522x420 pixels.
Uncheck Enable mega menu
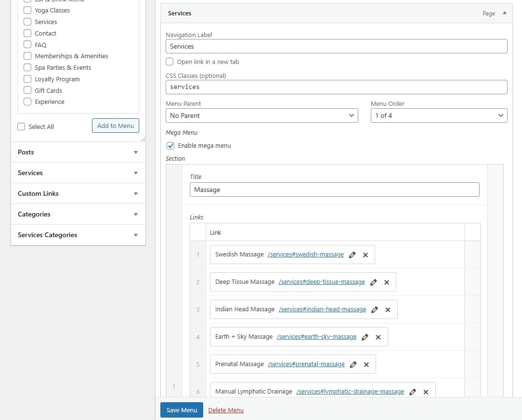170,146
